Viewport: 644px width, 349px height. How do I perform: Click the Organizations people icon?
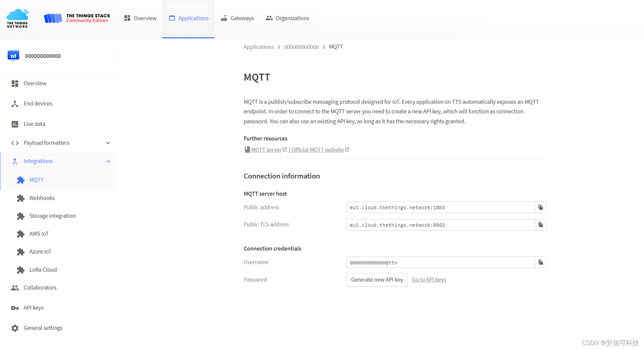(269, 18)
